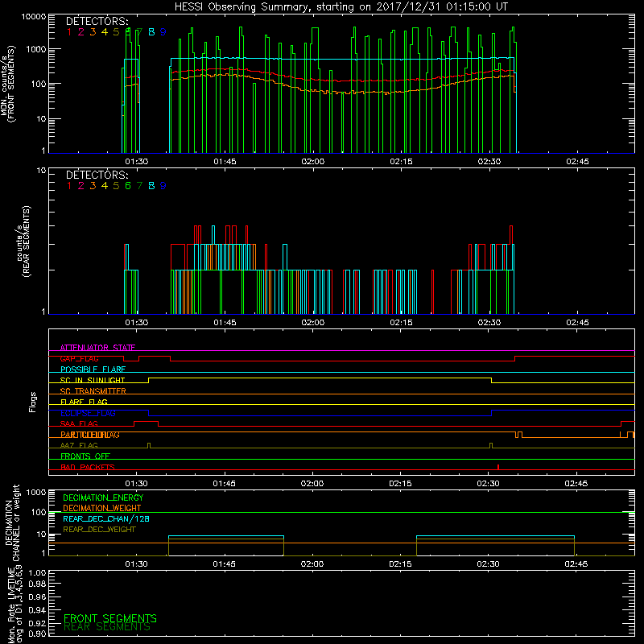This screenshot has width=644, height=644.
Task: Click the 02:00 time tick under front segments plot
Action: (313, 162)
